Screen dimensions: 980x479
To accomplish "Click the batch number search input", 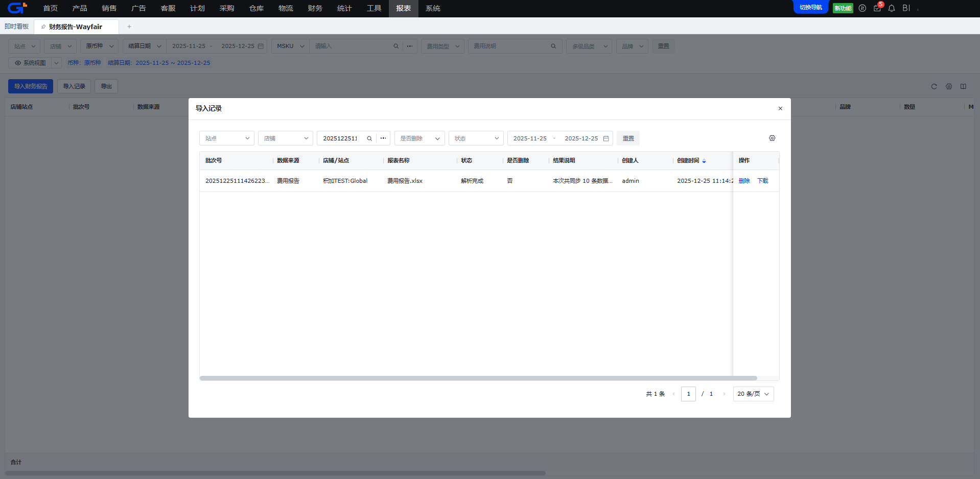I will [341, 138].
